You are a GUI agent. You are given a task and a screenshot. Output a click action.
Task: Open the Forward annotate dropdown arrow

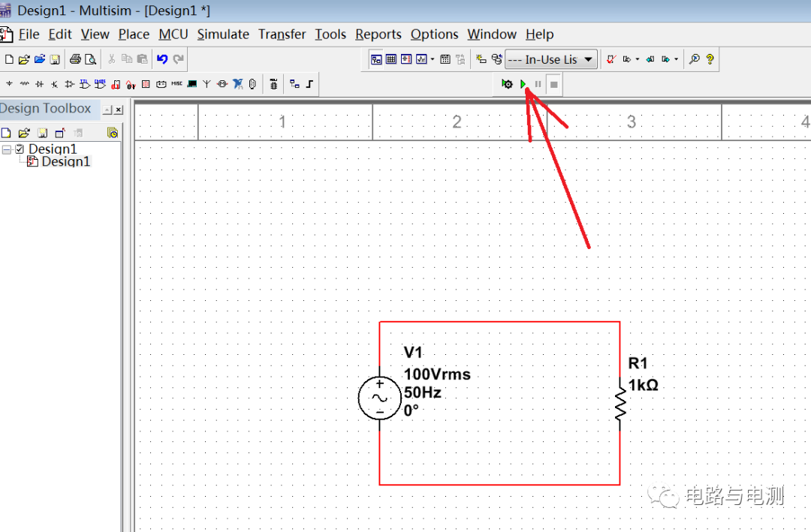tap(676, 59)
